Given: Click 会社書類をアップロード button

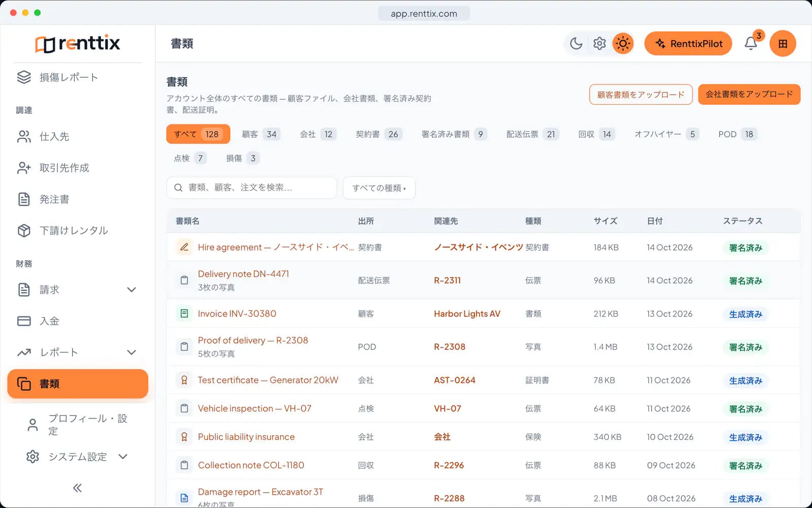Looking at the screenshot, I should [x=749, y=94].
